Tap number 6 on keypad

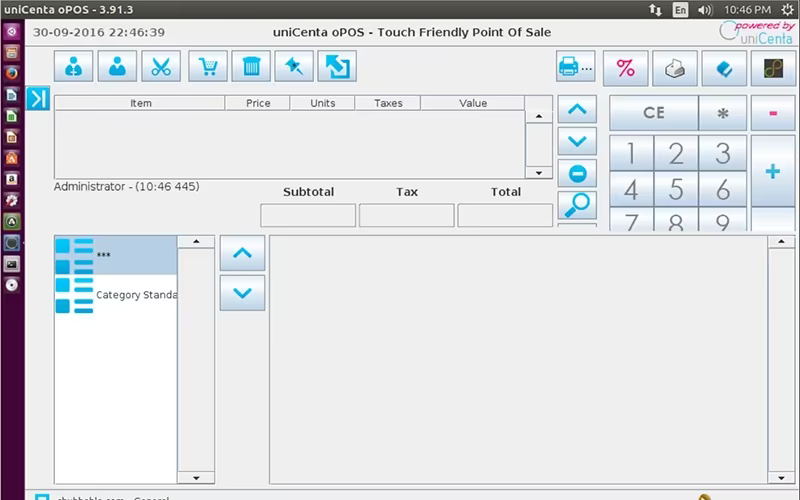(722, 189)
